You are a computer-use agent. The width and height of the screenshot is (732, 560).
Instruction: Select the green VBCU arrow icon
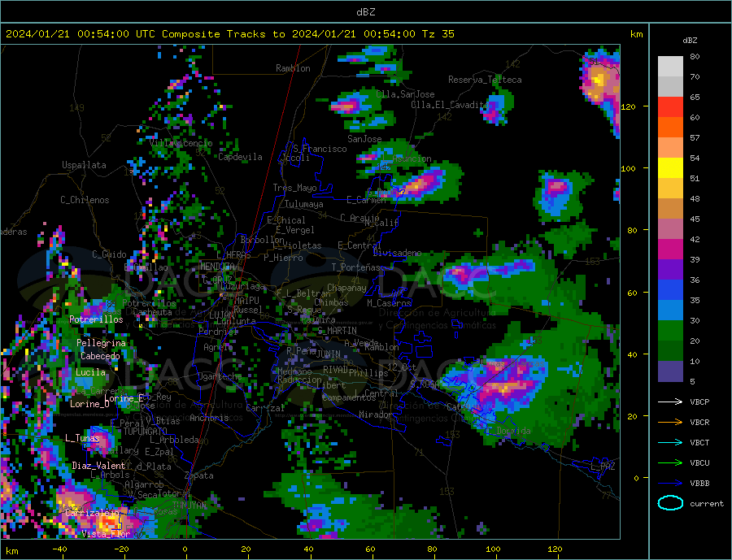click(x=670, y=463)
